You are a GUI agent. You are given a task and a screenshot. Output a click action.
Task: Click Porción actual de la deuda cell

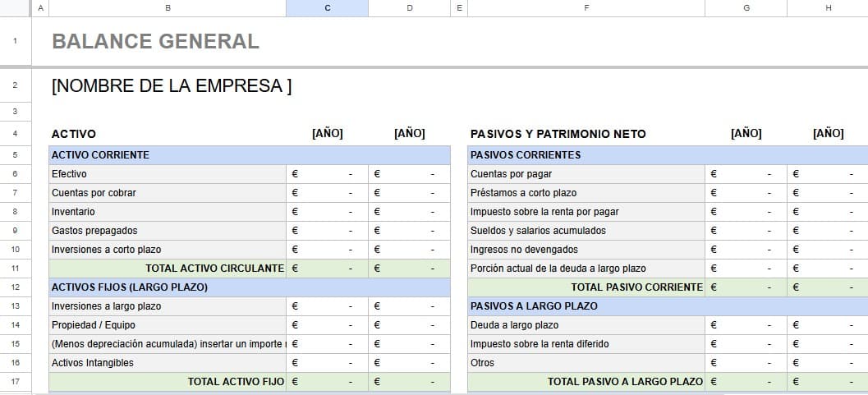click(586, 269)
